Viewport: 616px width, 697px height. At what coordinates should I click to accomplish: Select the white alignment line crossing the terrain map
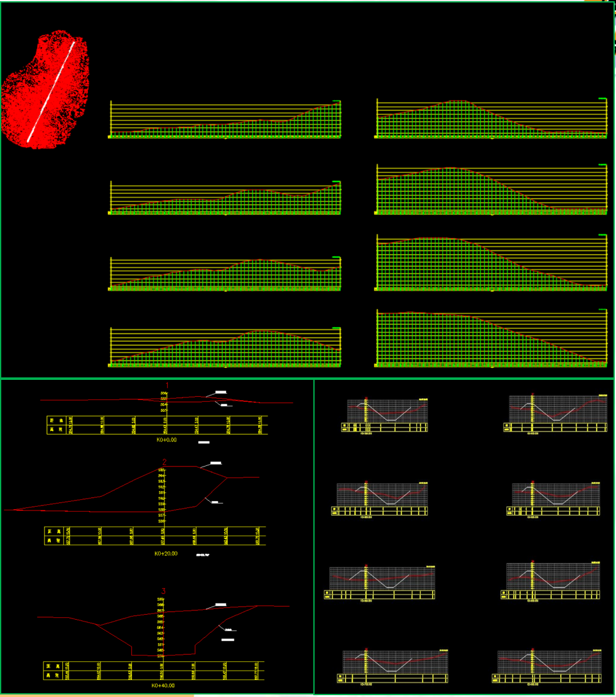click(x=51, y=91)
